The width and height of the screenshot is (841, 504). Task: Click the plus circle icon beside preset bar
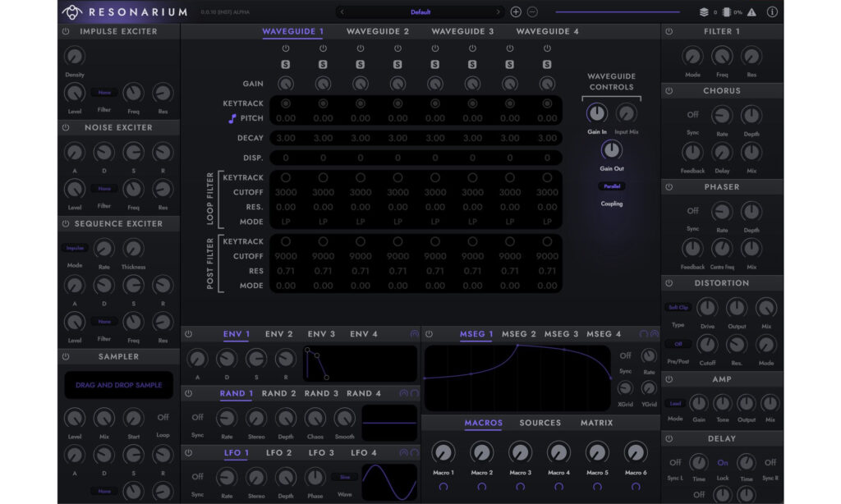[x=516, y=11]
